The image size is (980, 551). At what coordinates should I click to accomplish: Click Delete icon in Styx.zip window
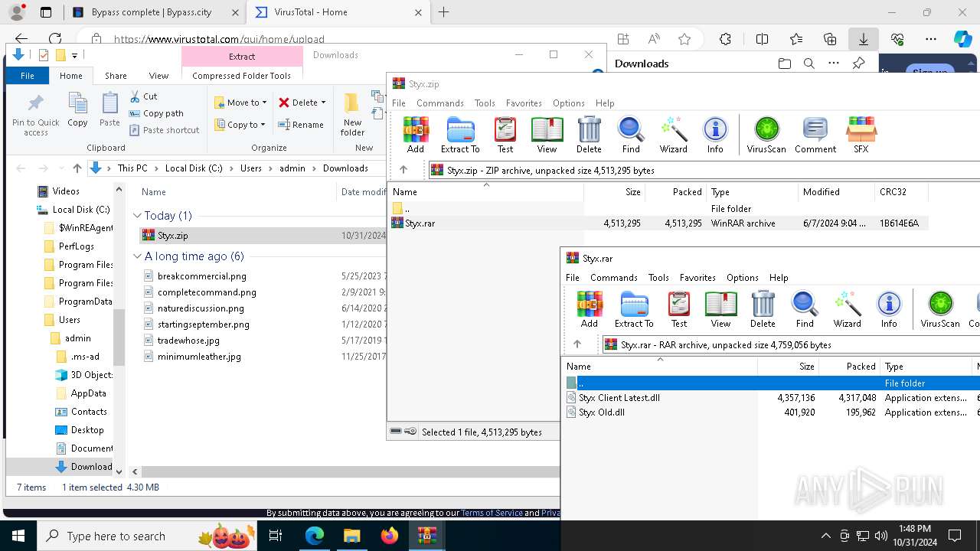589,135
